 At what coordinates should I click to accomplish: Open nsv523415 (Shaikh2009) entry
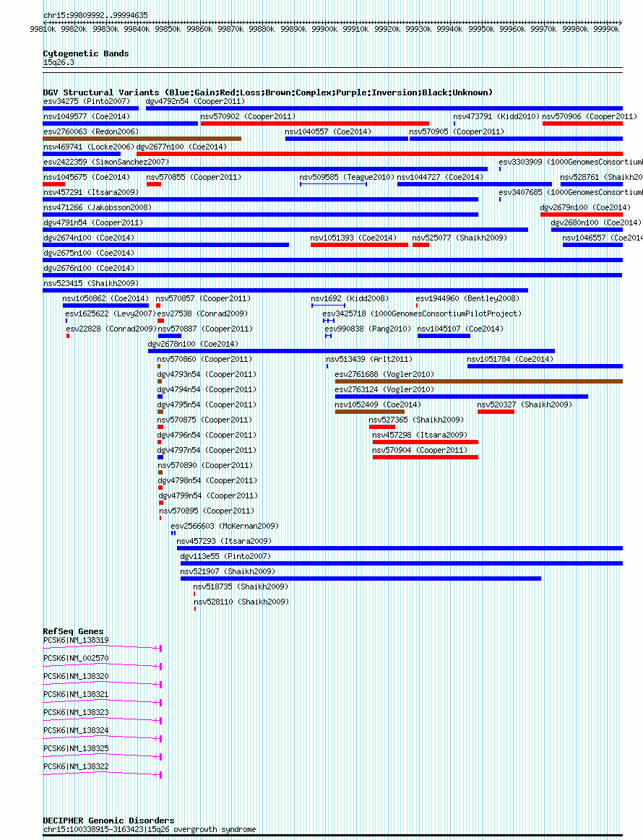coord(91,283)
